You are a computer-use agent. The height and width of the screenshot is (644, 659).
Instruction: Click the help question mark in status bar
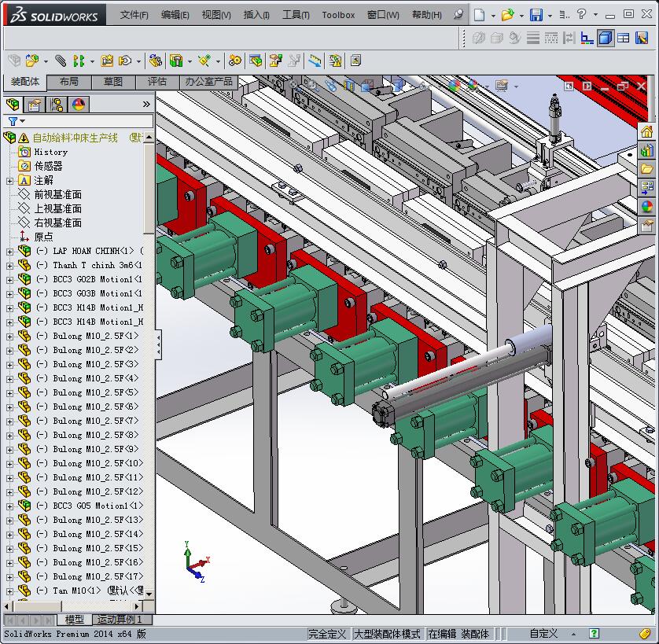(x=594, y=634)
